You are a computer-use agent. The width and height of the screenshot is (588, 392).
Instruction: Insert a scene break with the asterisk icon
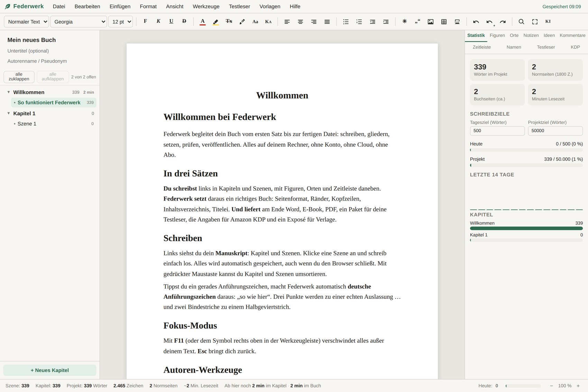click(404, 21)
